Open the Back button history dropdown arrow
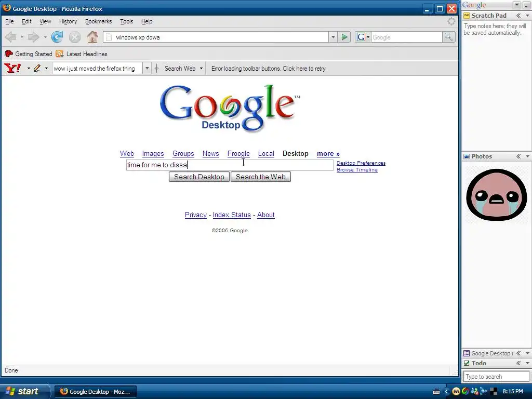 point(22,37)
